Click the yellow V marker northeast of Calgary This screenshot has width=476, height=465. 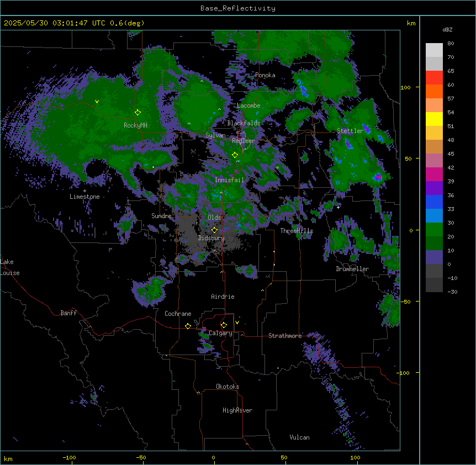point(237,323)
